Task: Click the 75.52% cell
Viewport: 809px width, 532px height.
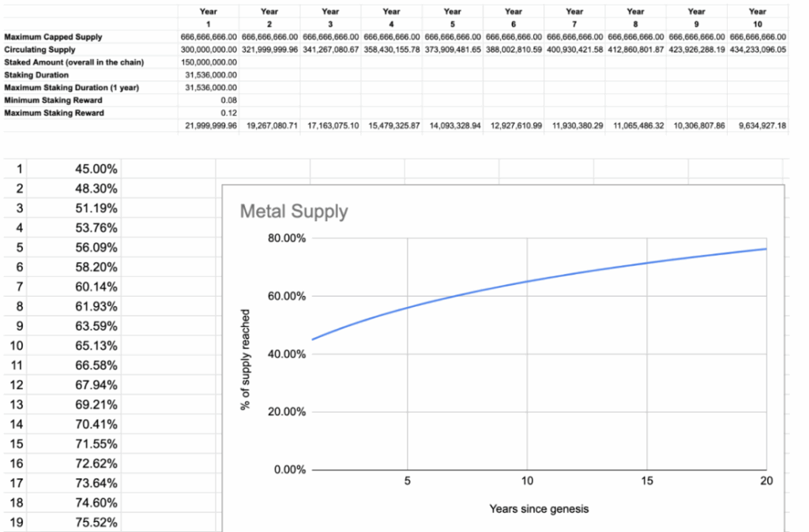Action: (96, 522)
